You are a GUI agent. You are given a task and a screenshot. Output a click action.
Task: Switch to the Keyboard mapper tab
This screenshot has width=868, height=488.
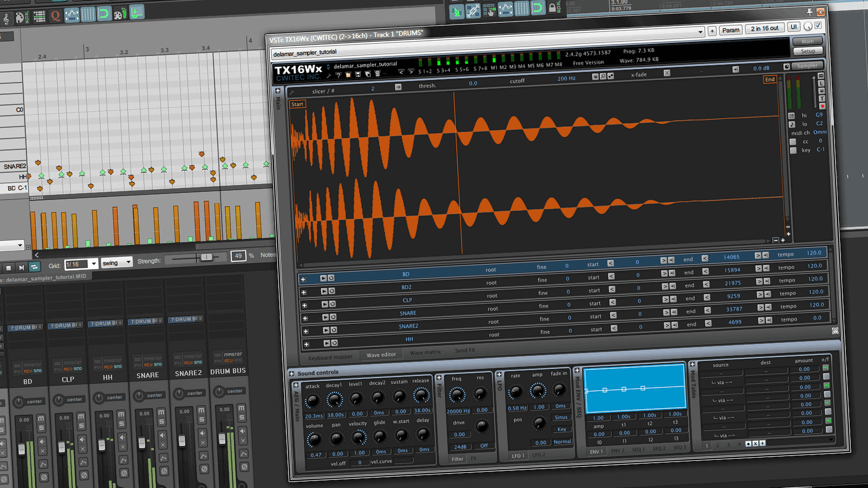point(330,357)
